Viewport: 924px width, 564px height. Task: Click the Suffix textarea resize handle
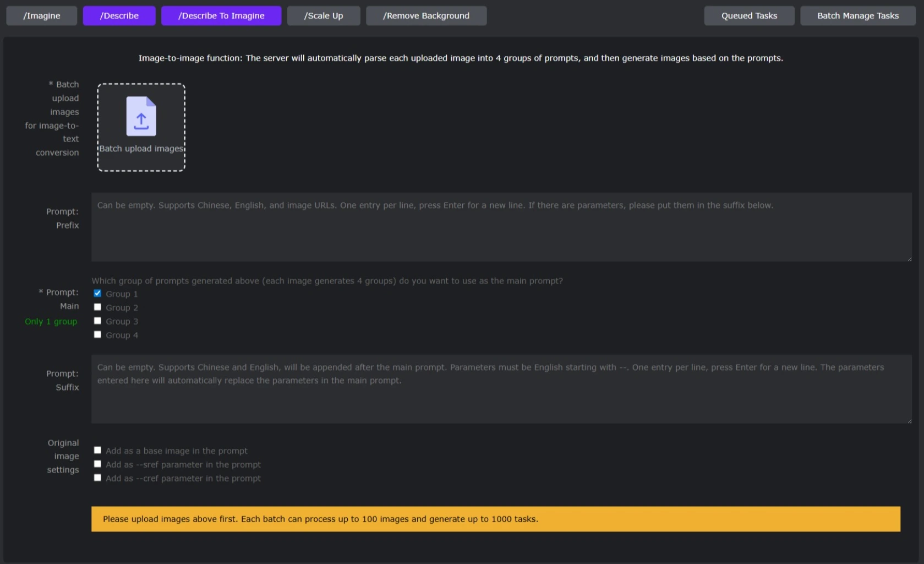point(909,421)
